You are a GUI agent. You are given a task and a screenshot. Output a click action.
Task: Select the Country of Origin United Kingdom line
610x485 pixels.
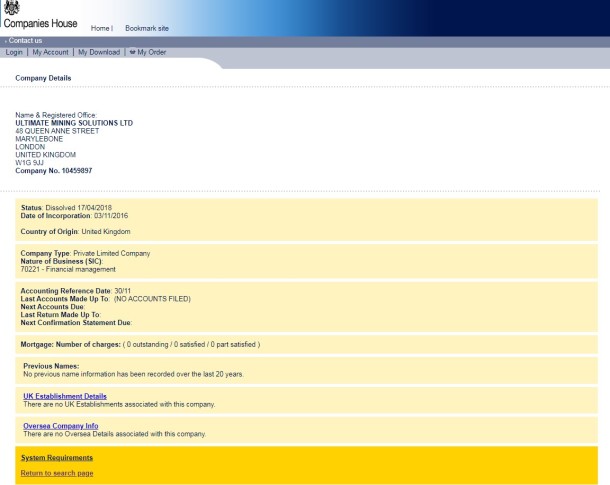coord(75,231)
